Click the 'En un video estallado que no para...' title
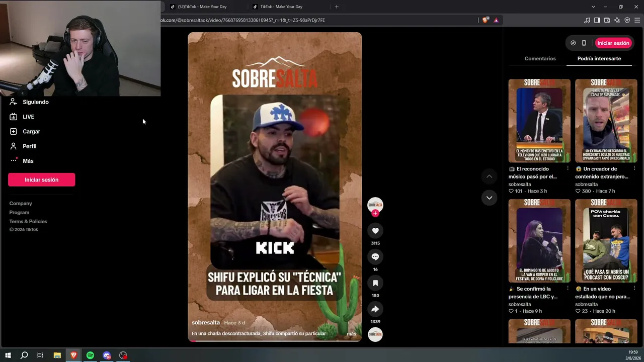The height and width of the screenshot is (362, 644). [602, 293]
